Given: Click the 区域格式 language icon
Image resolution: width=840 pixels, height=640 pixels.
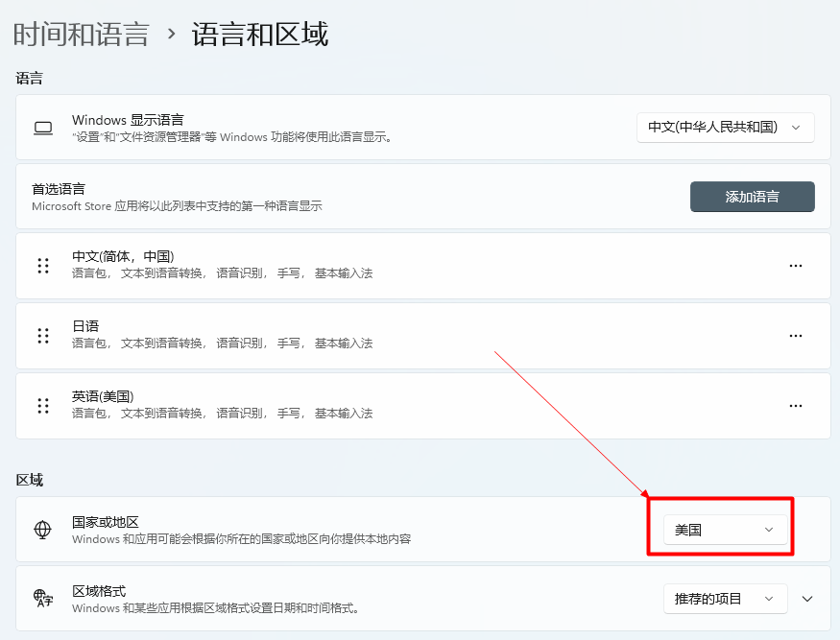Looking at the screenshot, I should [x=42, y=599].
